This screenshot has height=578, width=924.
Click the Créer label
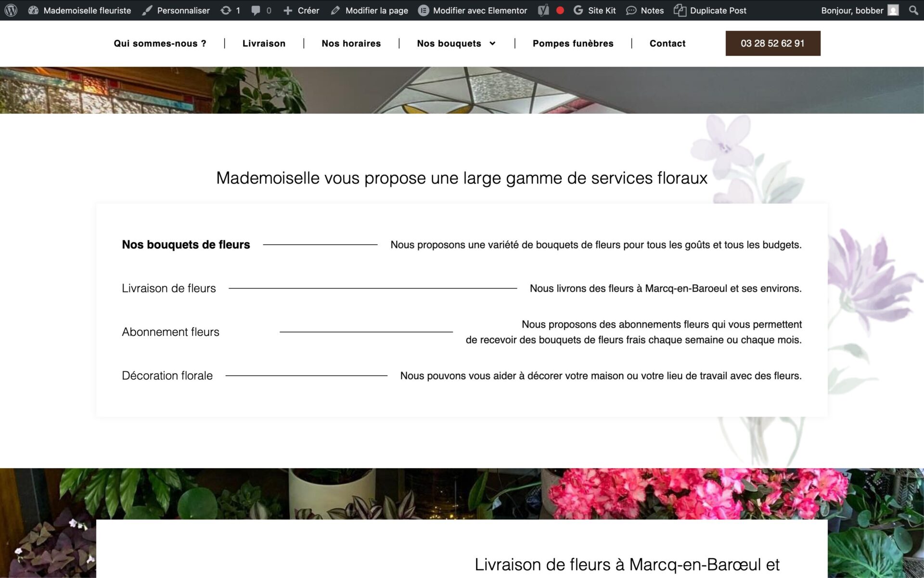click(x=308, y=10)
